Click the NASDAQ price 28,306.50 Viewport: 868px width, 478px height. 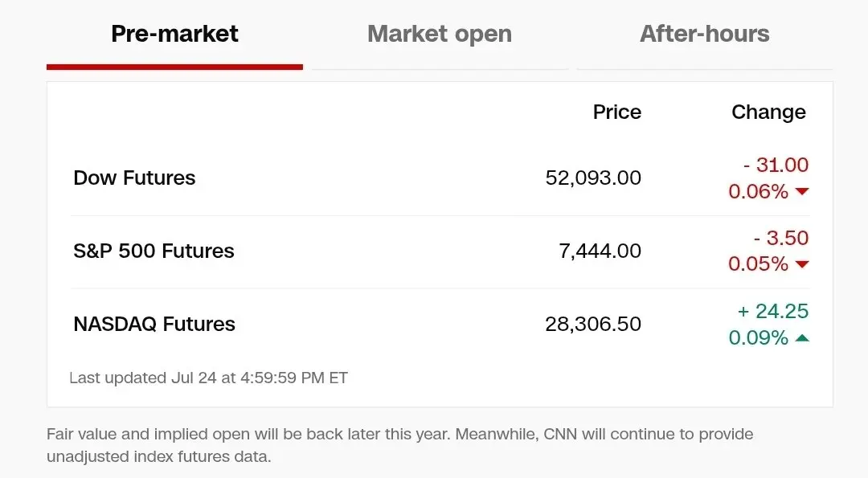(x=593, y=324)
